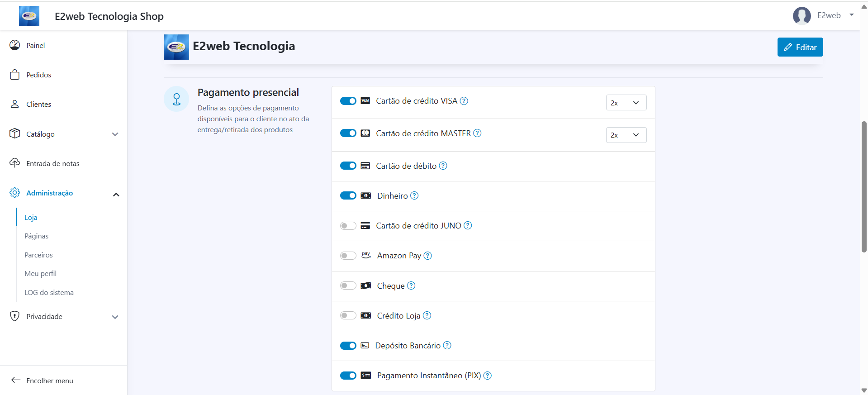Viewport: 868px width, 395px height.
Task: Turn off Cartão de débito switch
Action: pyautogui.click(x=348, y=166)
